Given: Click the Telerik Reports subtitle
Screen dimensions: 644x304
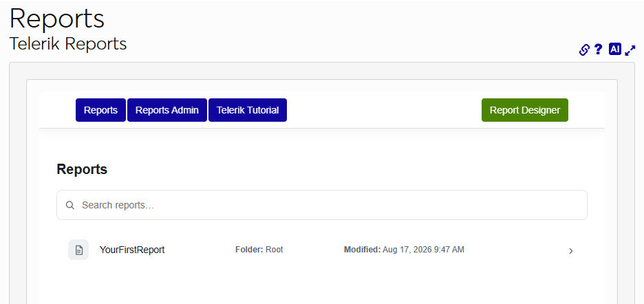Looking at the screenshot, I should coord(68,44).
